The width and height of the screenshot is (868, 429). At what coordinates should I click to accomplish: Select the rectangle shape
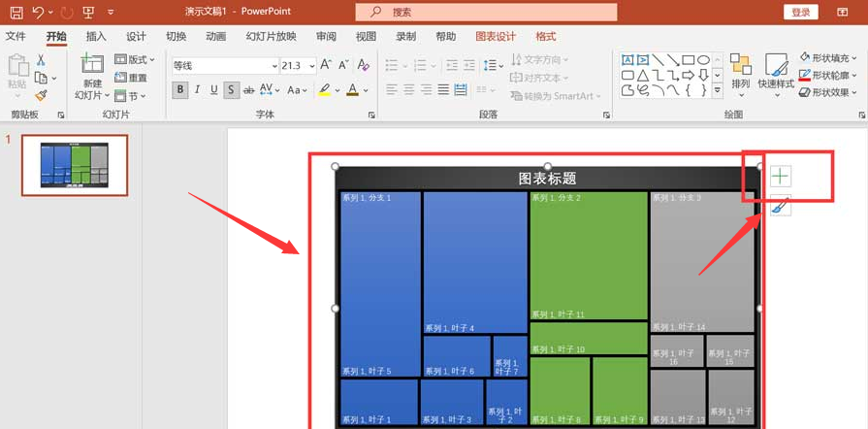pos(688,60)
